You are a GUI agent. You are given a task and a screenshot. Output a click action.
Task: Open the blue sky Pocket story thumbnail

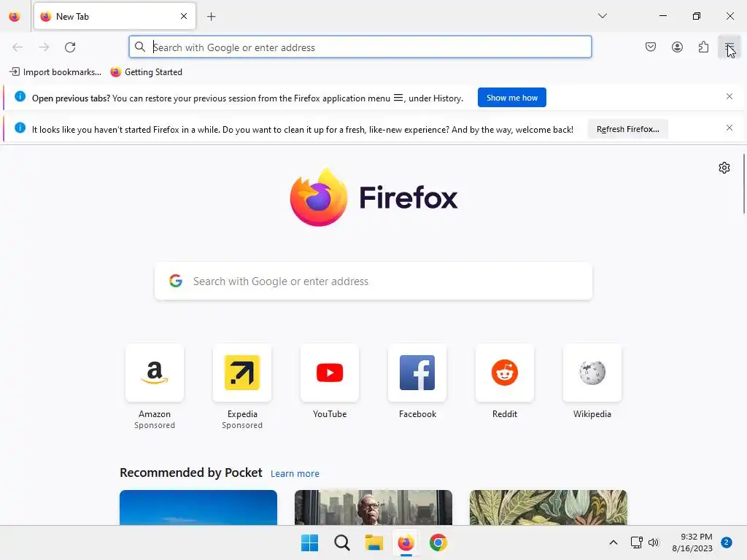tap(198, 507)
